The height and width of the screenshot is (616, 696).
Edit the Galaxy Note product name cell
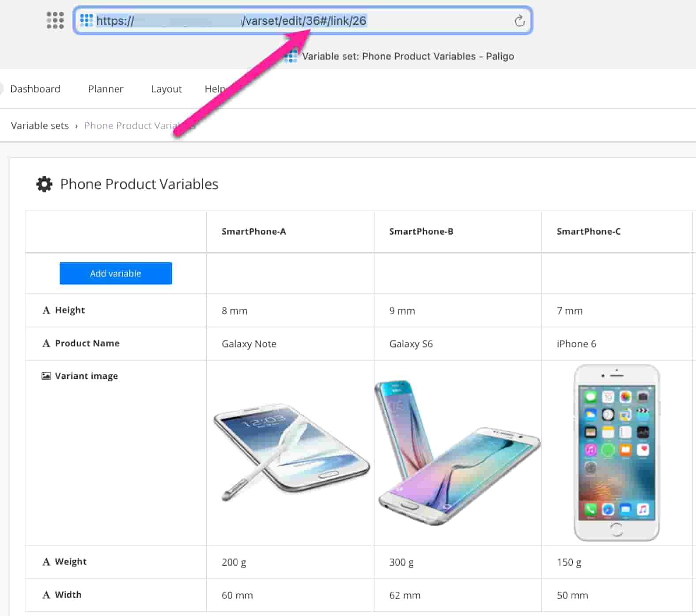point(249,344)
